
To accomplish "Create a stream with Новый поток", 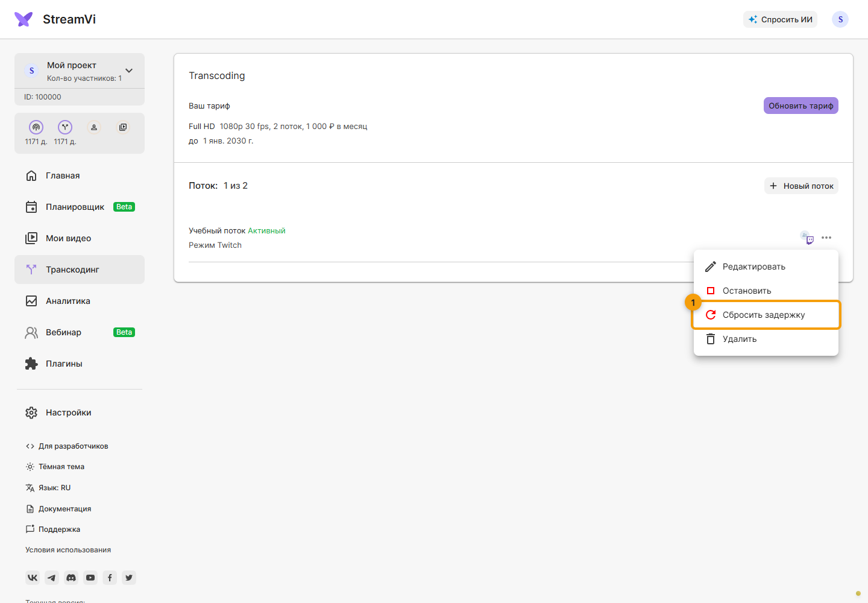I will [801, 186].
